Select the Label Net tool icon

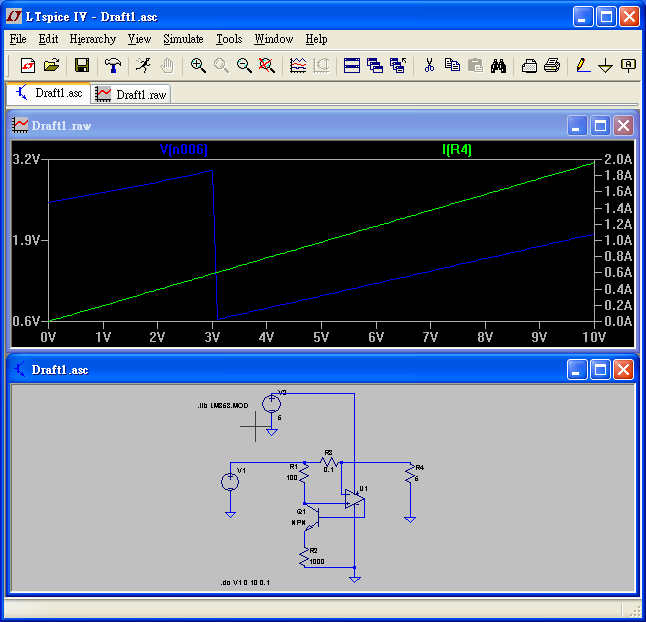(628, 65)
